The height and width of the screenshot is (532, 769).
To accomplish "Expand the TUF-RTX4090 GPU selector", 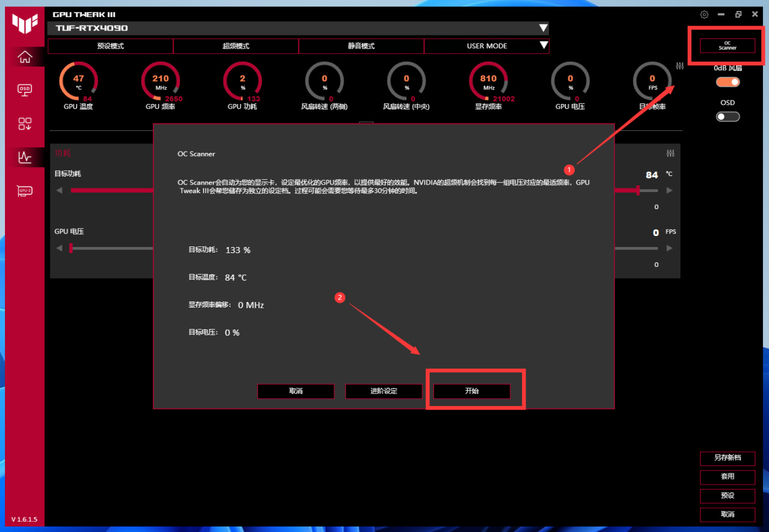I will coord(543,28).
